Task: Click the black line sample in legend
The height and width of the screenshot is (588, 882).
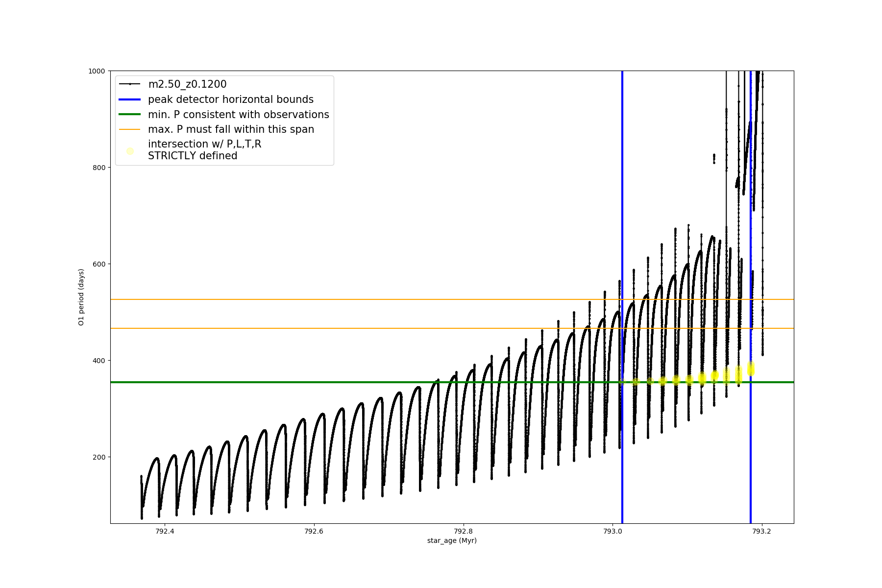Action: click(130, 84)
